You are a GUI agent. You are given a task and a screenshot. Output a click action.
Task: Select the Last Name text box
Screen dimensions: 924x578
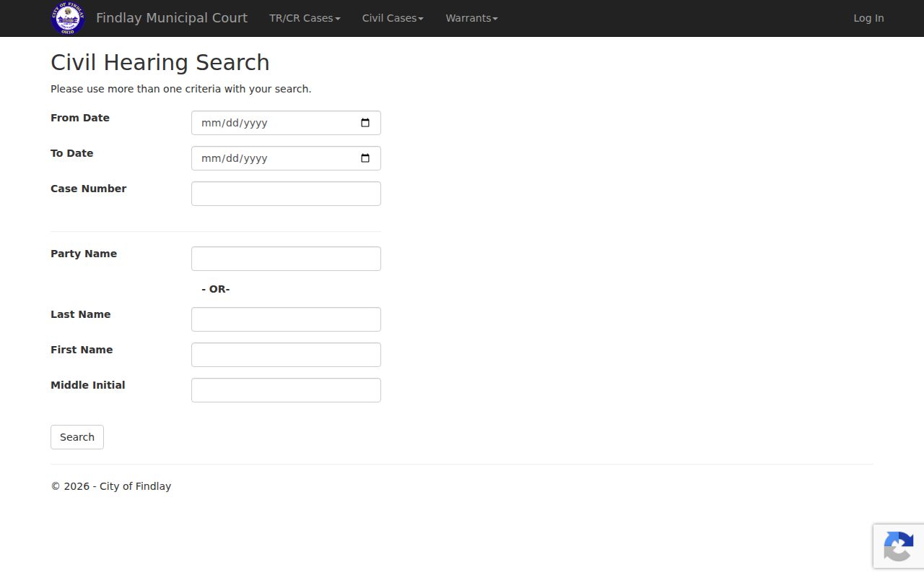pos(286,319)
